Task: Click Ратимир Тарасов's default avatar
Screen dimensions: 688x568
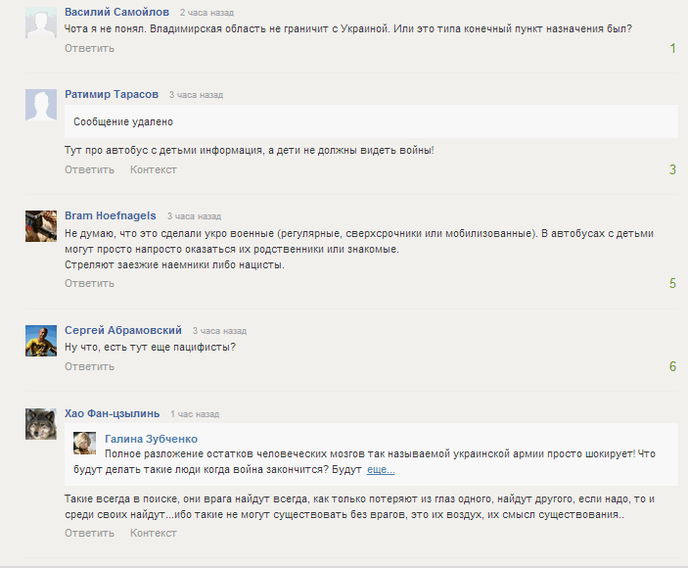Action: 41,105
